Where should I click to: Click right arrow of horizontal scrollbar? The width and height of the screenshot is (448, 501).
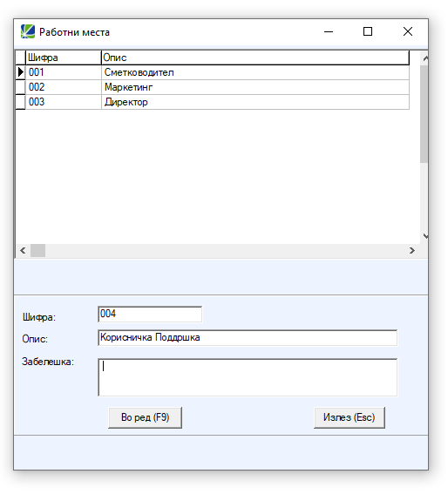tap(412, 251)
